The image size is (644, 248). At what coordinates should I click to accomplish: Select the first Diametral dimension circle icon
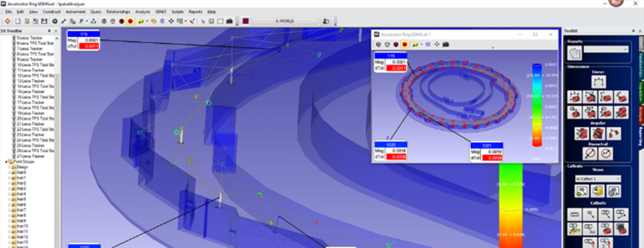pyautogui.click(x=590, y=154)
